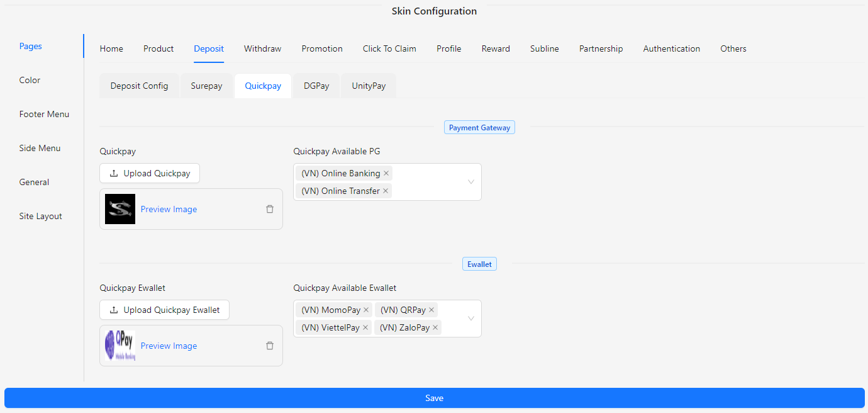Expand the Quickpay Available Ewallet dropdown

(470, 318)
